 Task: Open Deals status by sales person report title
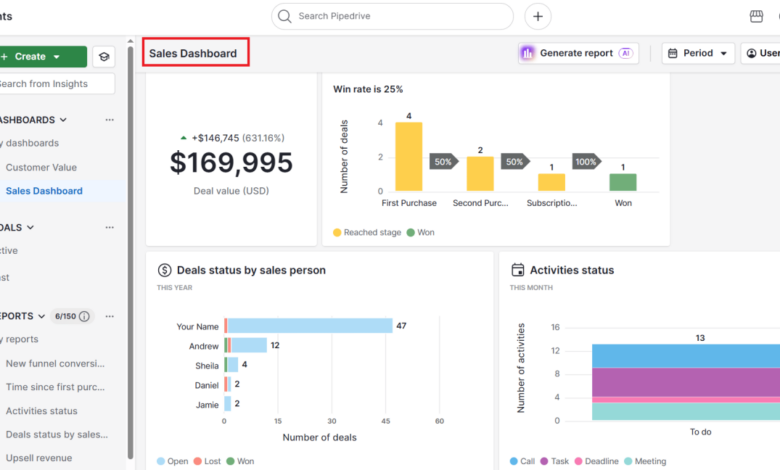coord(251,270)
